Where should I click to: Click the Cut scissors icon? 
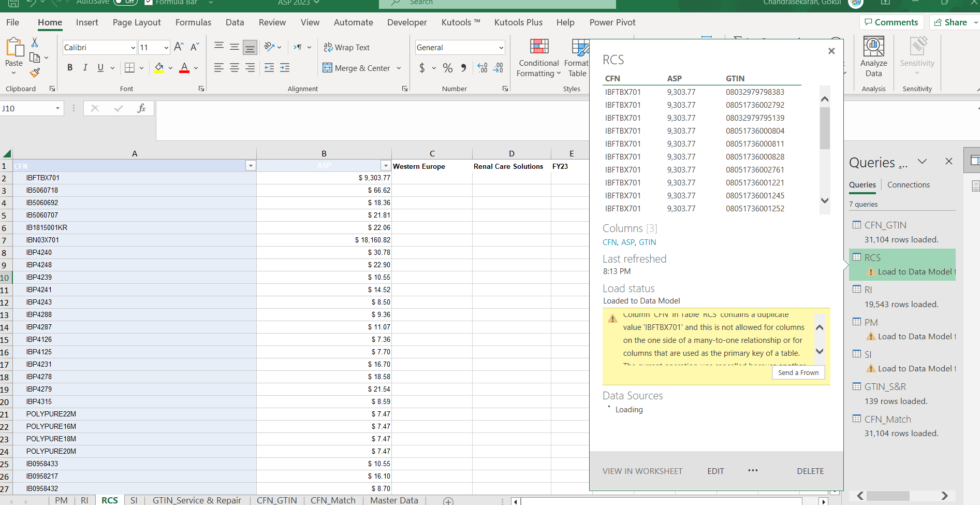tap(35, 42)
